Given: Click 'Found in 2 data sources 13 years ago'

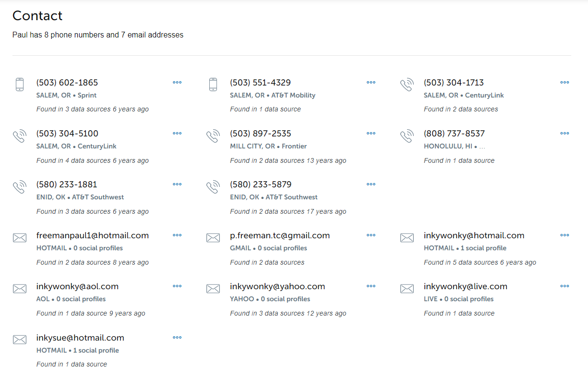Looking at the screenshot, I should [x=288, y=160].
